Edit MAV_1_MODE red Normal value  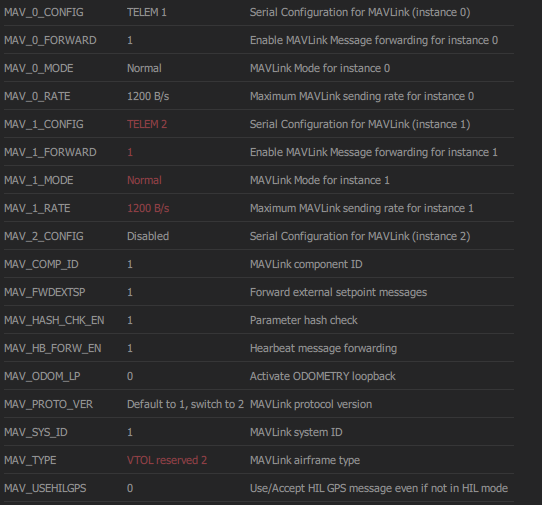tap(144, 180)
